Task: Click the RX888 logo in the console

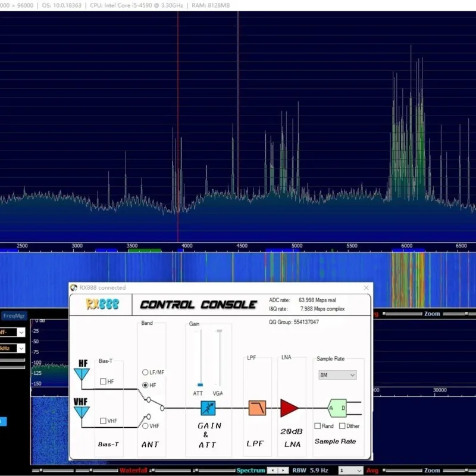Action: click(102, 304)
